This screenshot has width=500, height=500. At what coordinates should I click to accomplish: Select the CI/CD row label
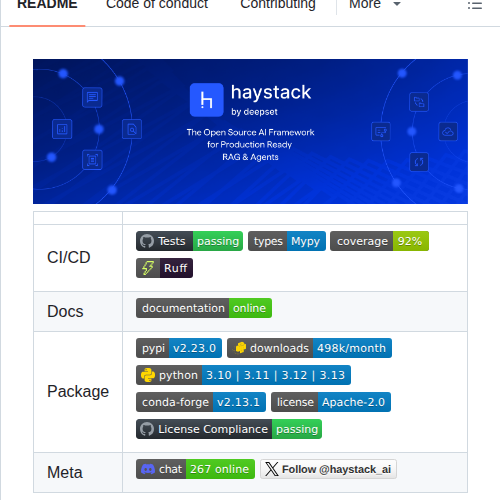tap(69, 257)
